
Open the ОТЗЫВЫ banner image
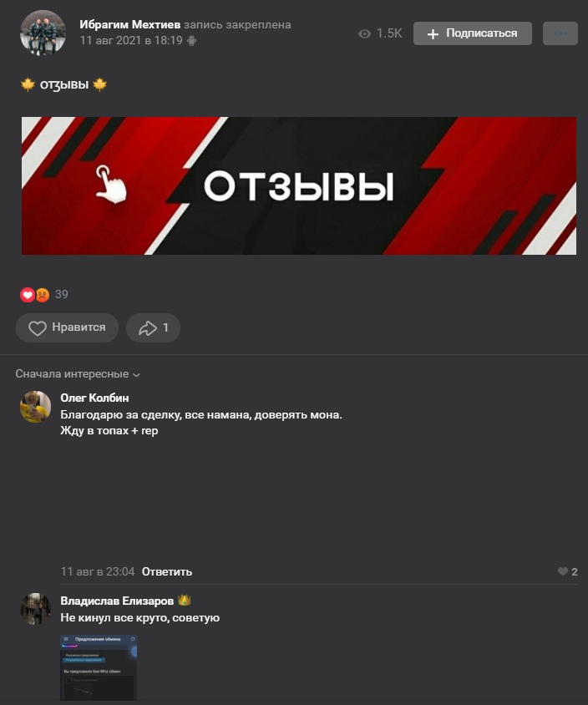coord(299,185)
